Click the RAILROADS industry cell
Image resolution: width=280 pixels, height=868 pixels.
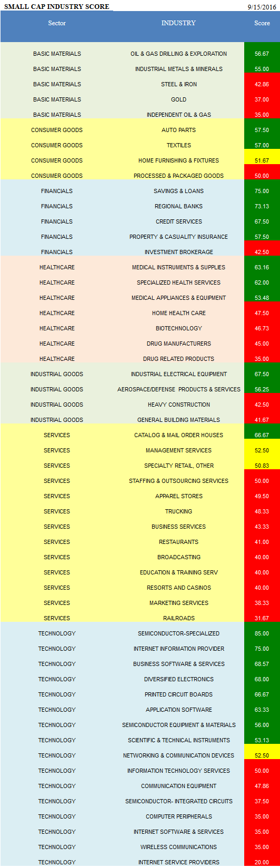coord(178,618)
